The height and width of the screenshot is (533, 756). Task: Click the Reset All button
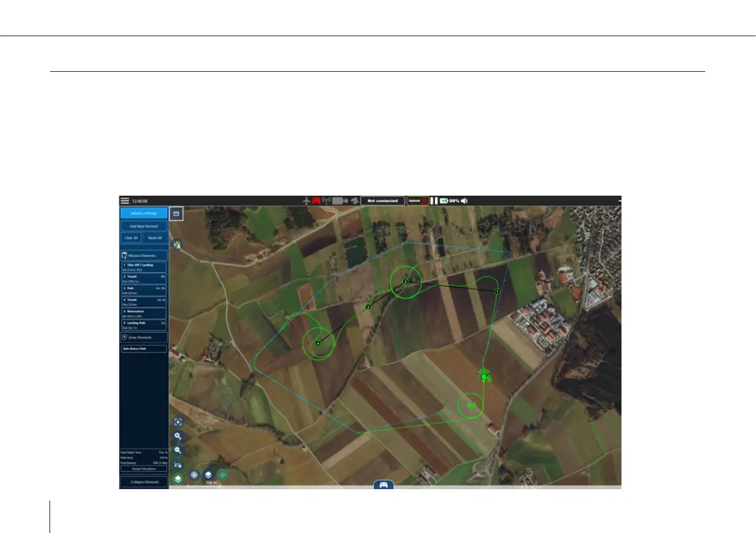(x=156, y=238)
